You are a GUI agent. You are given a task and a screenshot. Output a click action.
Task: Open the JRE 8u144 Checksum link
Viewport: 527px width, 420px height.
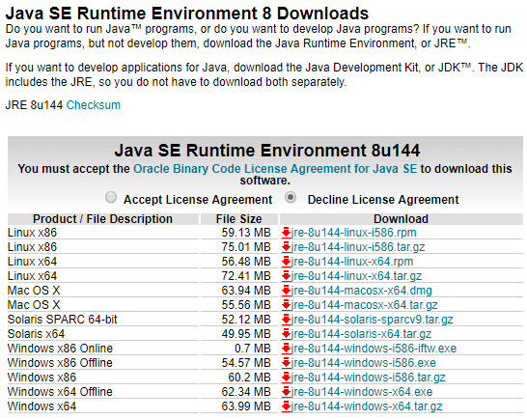point(93,105)
